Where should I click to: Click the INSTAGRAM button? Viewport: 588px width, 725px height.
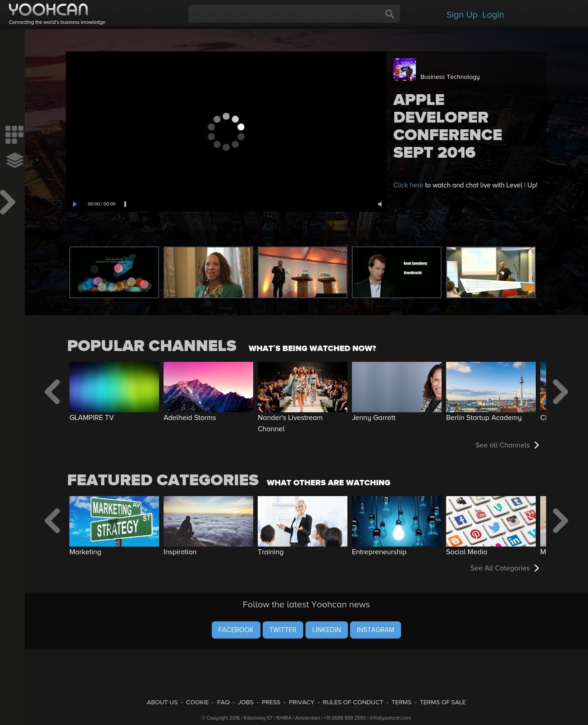tap(375, 630)
